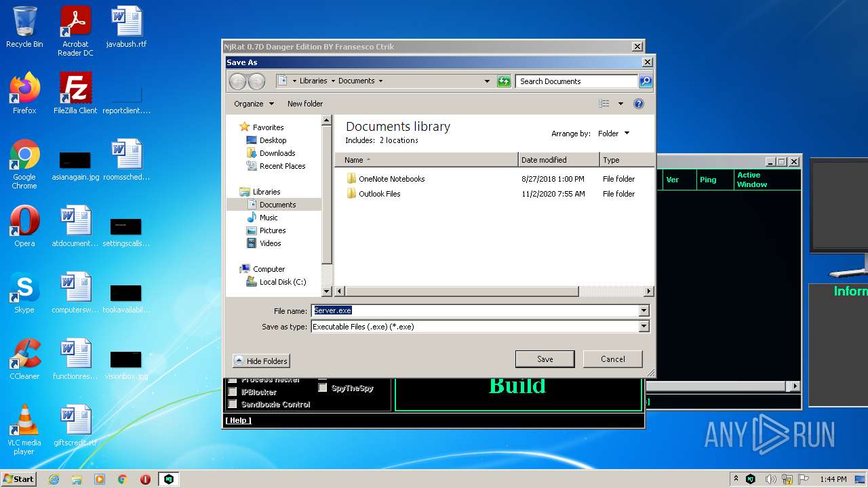Viewport: 868px width, 488px height.
Task: Select Downloads in navigation pane
Action: tap(277, 153)
